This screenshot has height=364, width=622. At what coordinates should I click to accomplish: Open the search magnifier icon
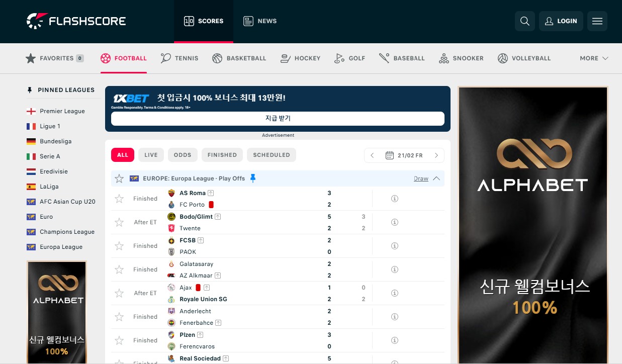tap(524, 21)
